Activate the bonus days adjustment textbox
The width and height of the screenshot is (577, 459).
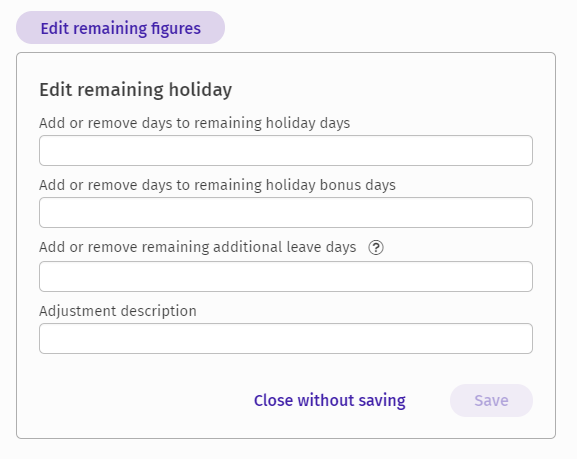pos(286,212)
